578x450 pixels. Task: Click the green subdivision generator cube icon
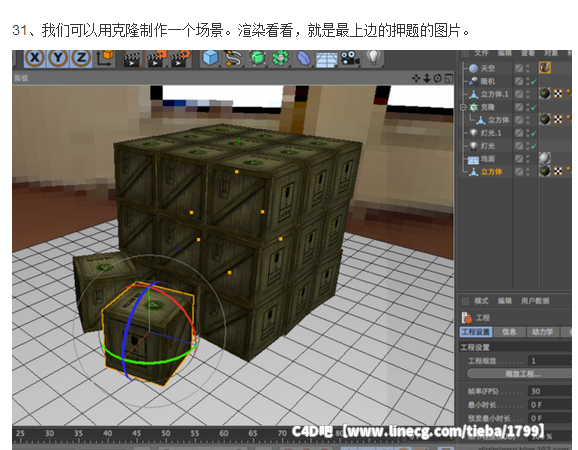click(x=257, y=58)
